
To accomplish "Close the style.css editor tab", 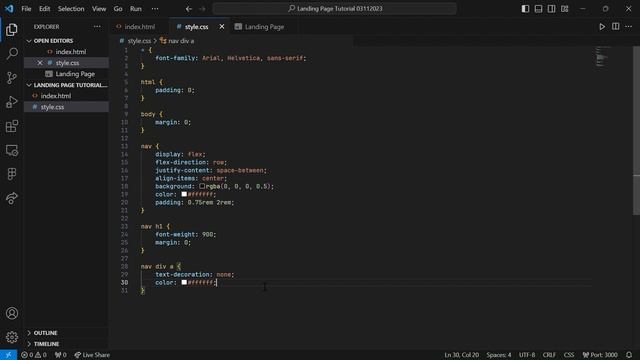I will click(x=222, y=27).
